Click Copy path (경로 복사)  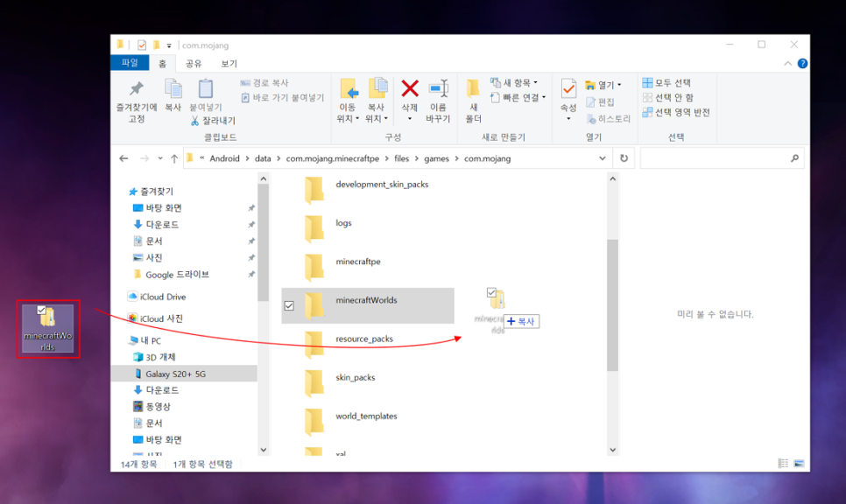tap(264, 83)
